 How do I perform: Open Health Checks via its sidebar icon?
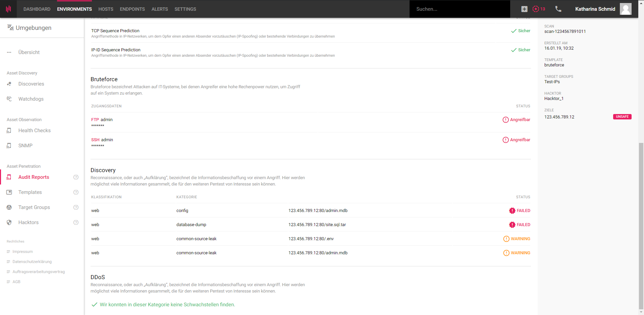pos(9,130)
